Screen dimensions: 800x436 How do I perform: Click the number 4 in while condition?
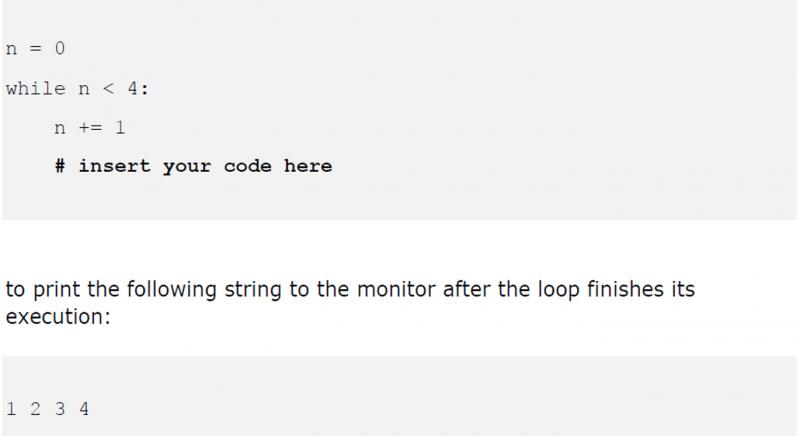[133, 88]
